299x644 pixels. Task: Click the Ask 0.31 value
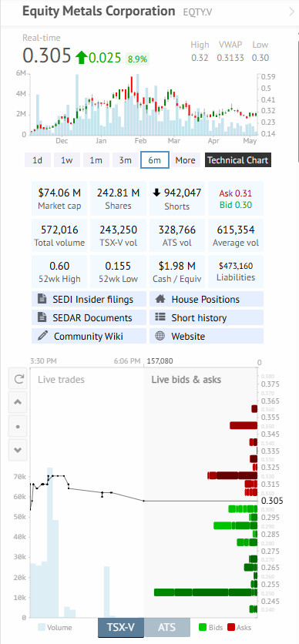pyautogui.click(x=236, y=193)
